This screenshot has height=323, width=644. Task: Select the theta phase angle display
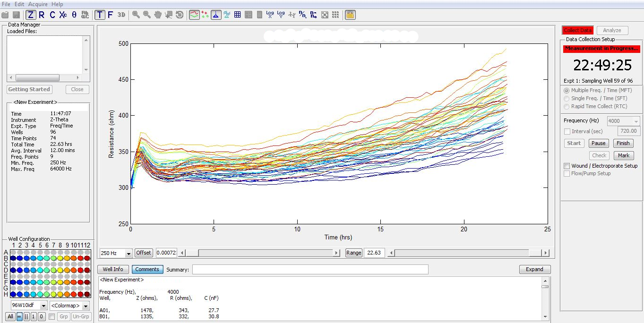pos(74,15)
